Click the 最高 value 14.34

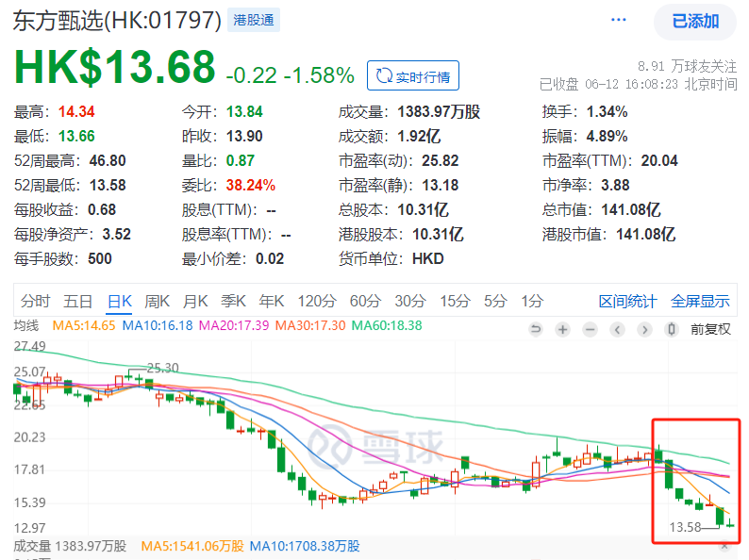(x=76, y=111)
